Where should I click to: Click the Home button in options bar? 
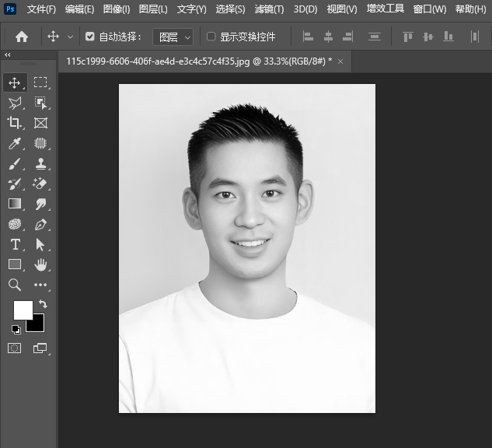point(22,37)
